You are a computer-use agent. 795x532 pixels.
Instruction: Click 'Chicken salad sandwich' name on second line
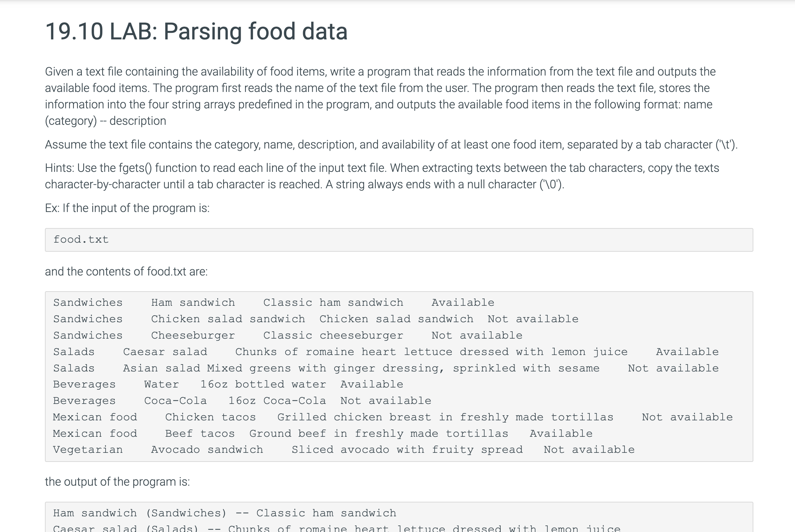[228, 319]
